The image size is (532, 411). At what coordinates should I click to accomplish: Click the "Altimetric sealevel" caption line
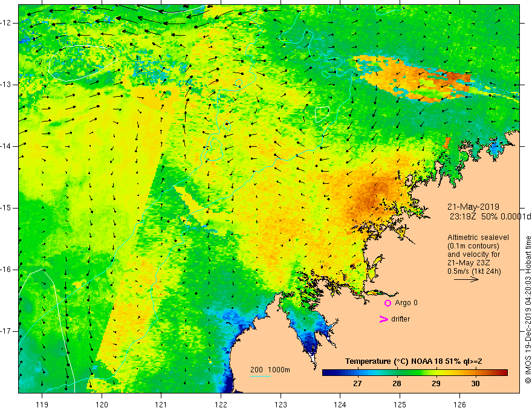[478, 238]
